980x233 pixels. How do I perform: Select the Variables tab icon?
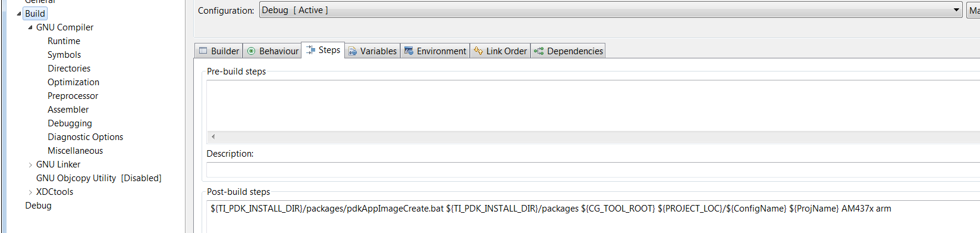pos(352,51)
